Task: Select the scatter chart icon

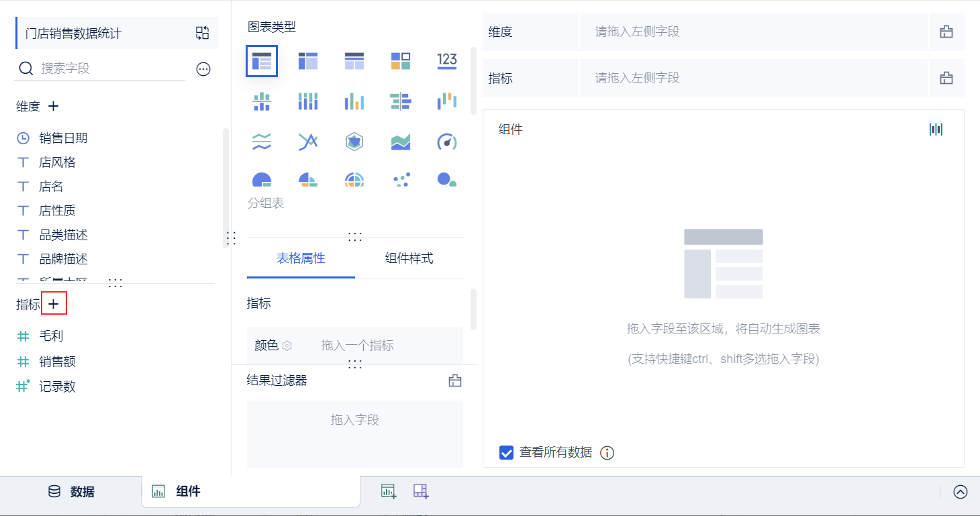Action: click(401, 179)
